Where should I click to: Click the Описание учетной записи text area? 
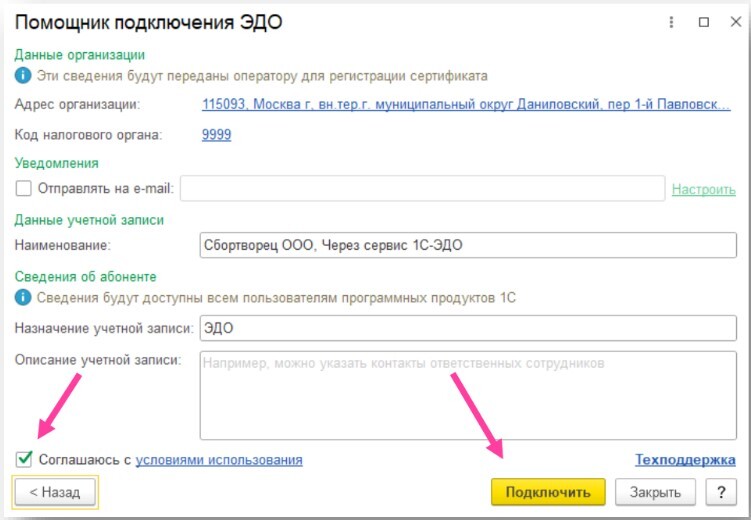[x=468, y=394]
